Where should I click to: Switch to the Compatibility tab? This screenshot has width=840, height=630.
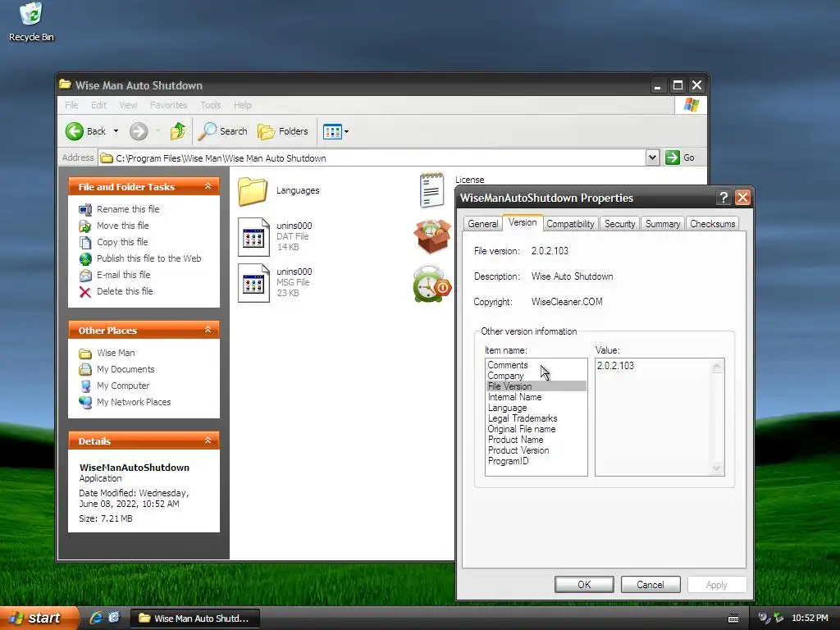[570, 224]
